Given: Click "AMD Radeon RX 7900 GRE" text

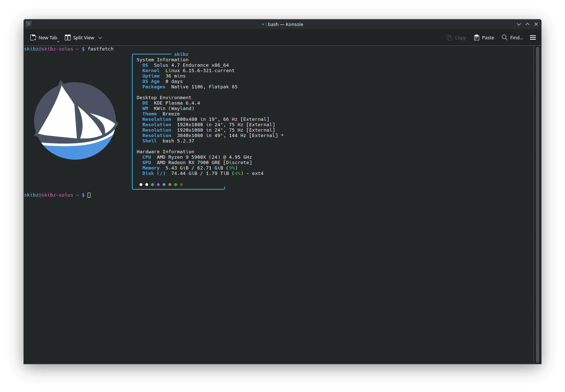Looking at the screenshot, I should click(x=189, y=163).
